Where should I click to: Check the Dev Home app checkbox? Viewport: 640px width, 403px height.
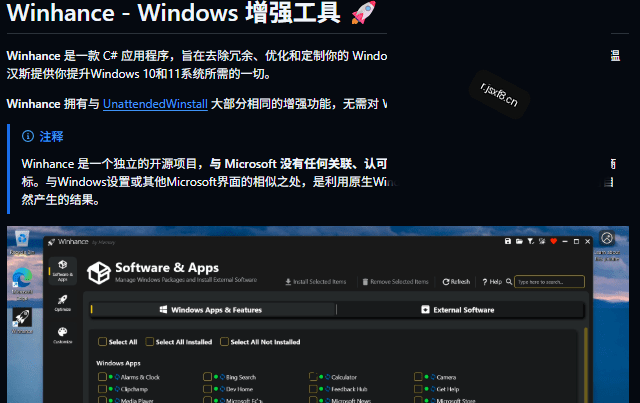[207, 389]
